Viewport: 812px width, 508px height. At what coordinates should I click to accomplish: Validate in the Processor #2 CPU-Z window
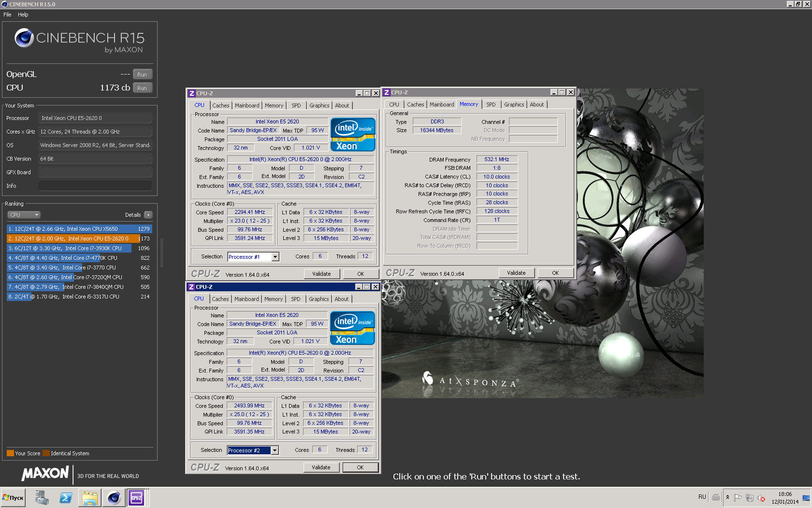(321, 467)
